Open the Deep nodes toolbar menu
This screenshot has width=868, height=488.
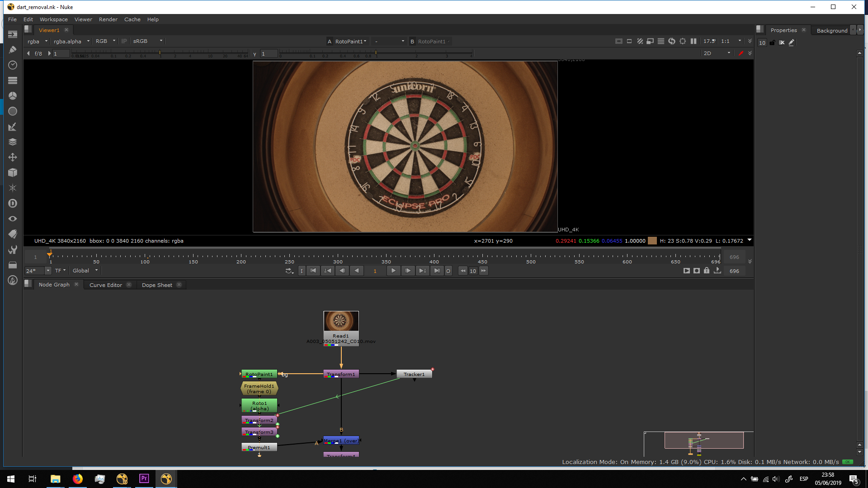pos(13,203)
